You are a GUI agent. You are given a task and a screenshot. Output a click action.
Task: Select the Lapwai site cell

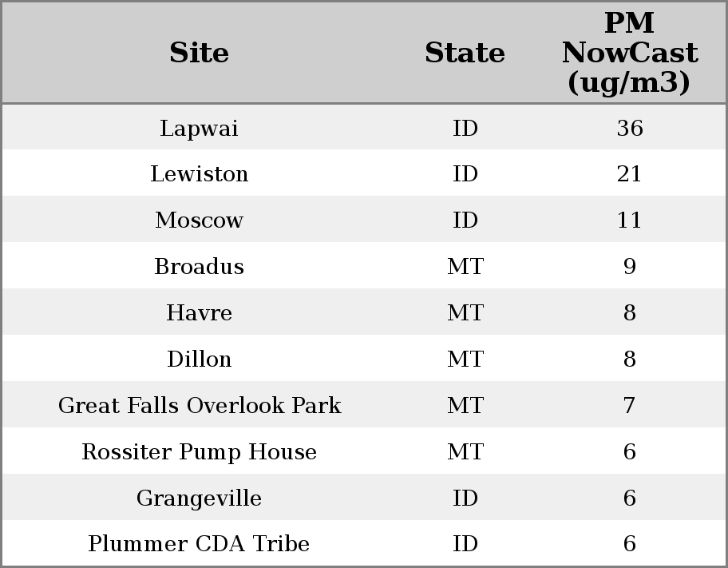click(x=199, y=129)
